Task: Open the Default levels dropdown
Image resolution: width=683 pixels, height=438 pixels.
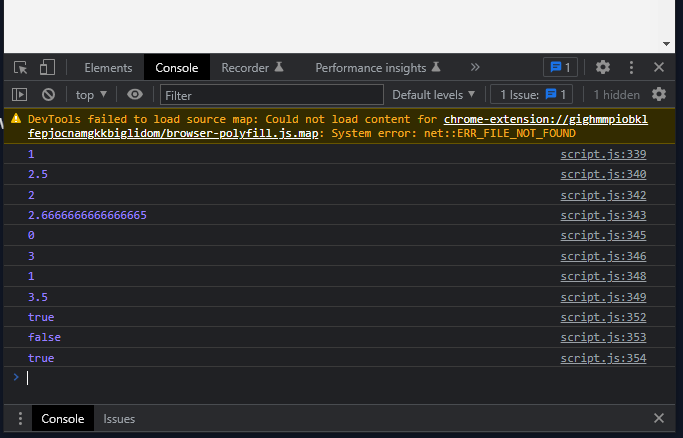Action: (x=433, y=95)
